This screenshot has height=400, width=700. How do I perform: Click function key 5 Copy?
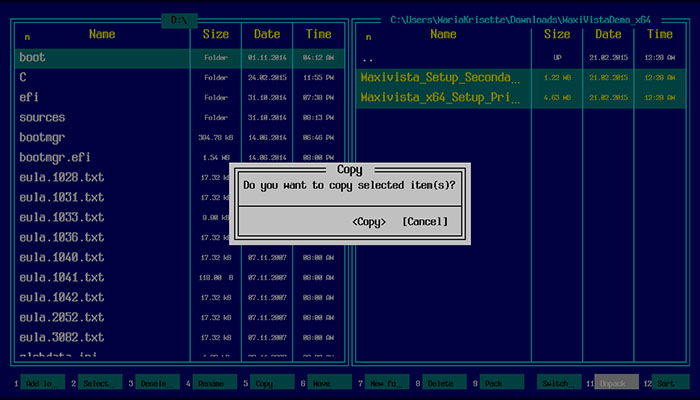point(272,383)
